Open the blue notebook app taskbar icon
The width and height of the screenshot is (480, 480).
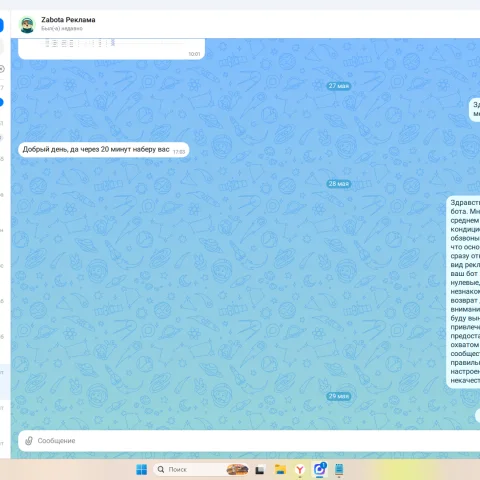coord(339,470)
